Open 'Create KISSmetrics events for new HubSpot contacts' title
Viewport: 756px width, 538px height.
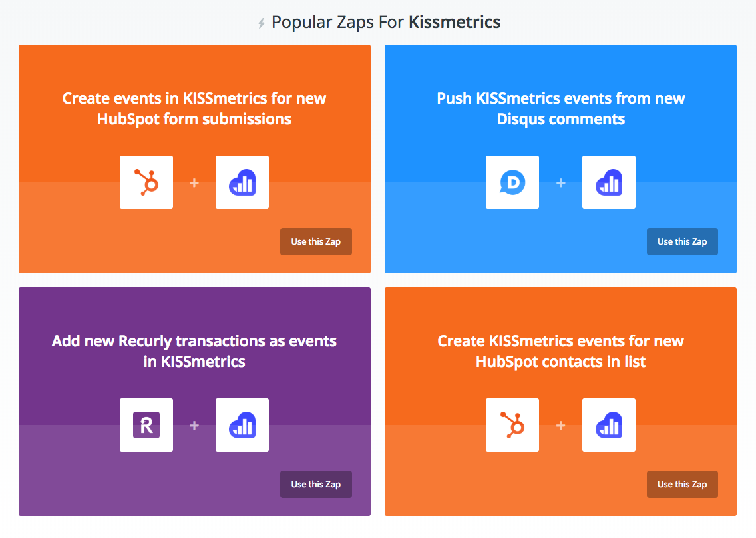pos(561,352)
